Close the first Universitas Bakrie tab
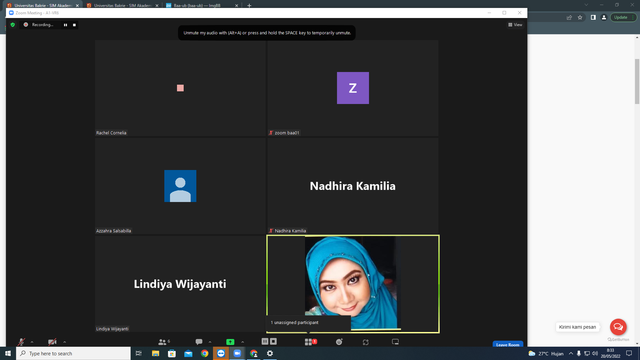 click(77, 5)
